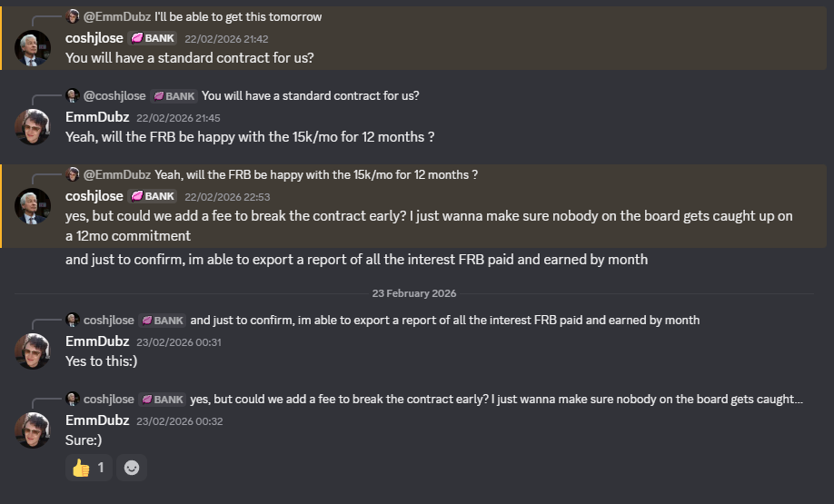
Task: Open EmmDubz's avatar beside "Yes to this:)"
Action: [33, 351]
